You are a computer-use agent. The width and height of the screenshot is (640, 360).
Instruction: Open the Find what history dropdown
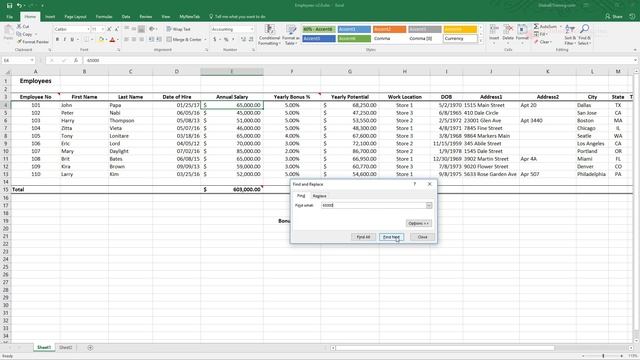click(x=429, y=205)
